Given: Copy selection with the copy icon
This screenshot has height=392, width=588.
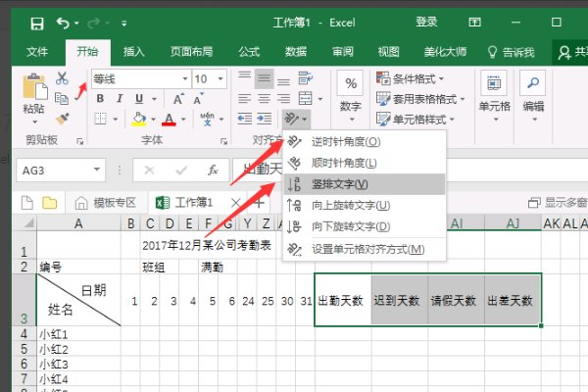Looking at the screenshot, I should (x=62, y=99).
